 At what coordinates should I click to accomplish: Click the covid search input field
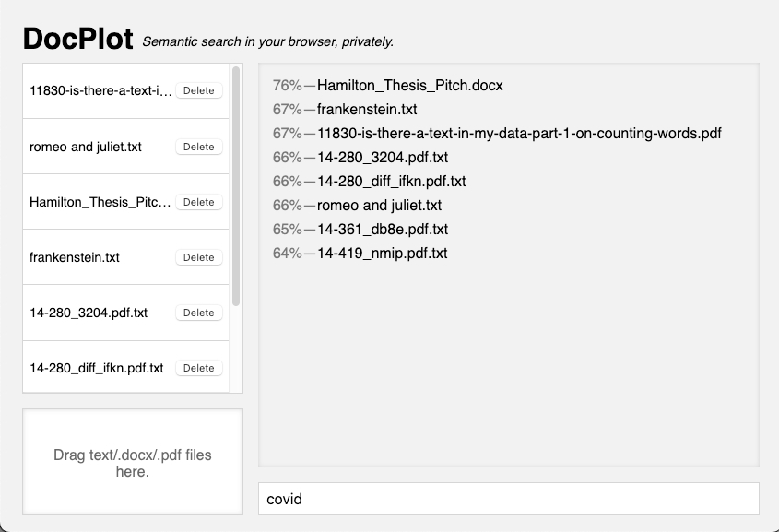tap(508, 499)
